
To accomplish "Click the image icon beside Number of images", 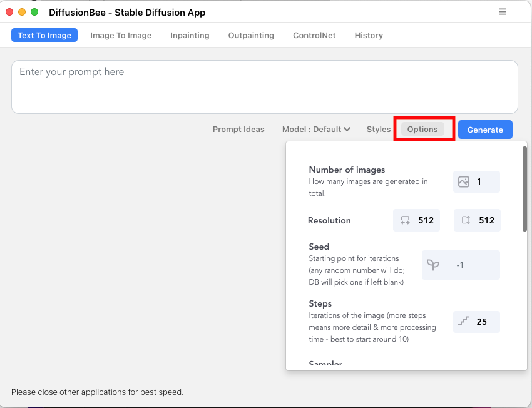I will pos(463,182).
